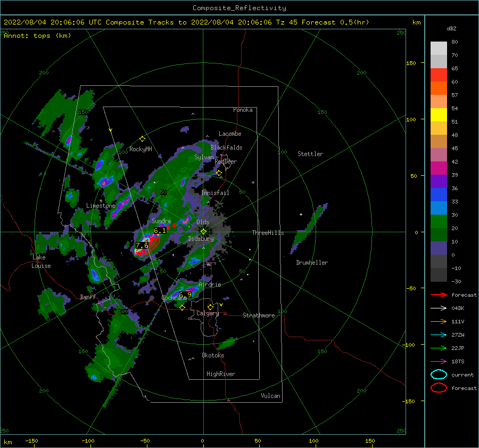
Task: Click the RockyMH label
Action: 141,149
